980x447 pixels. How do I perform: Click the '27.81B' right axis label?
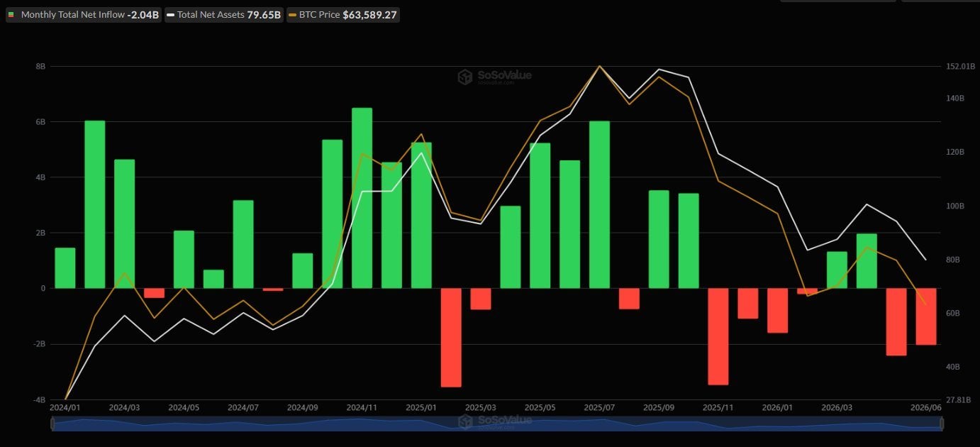tap(958, 399)
